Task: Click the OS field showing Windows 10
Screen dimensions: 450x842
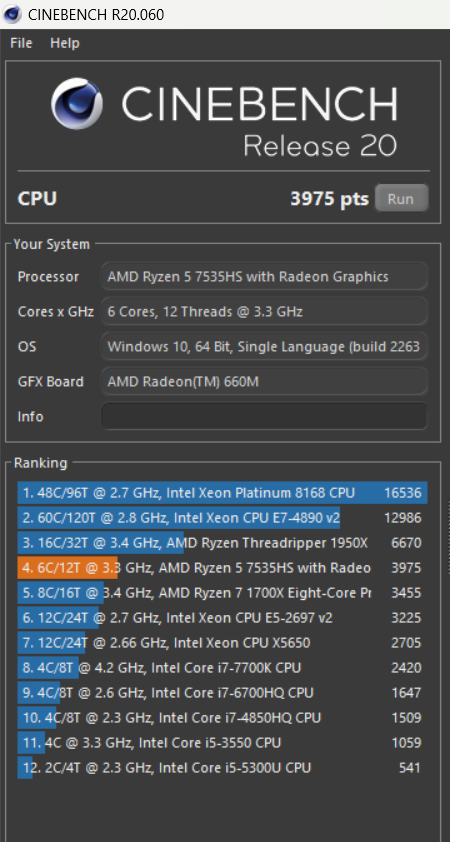Action: point(264,346)
